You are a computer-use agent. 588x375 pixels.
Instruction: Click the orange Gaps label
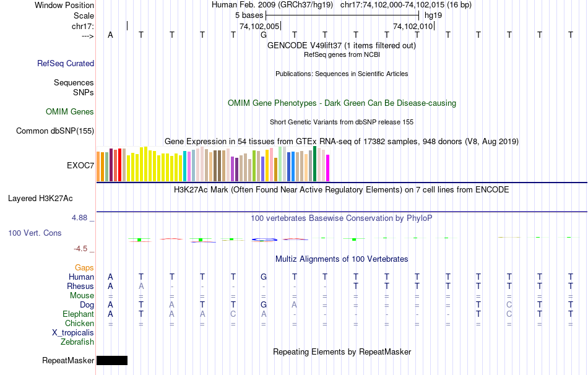point(84,268)
